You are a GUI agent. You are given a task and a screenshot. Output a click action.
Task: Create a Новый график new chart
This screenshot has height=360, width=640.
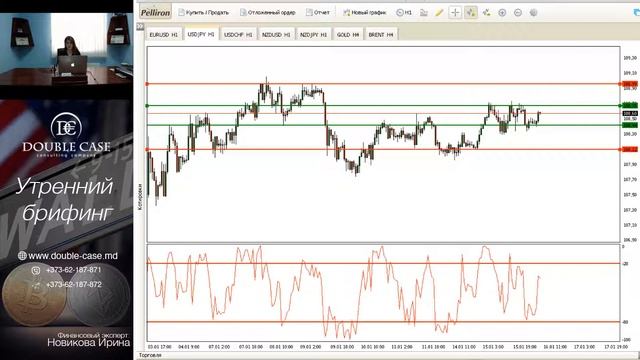click(x=364, y=13)
